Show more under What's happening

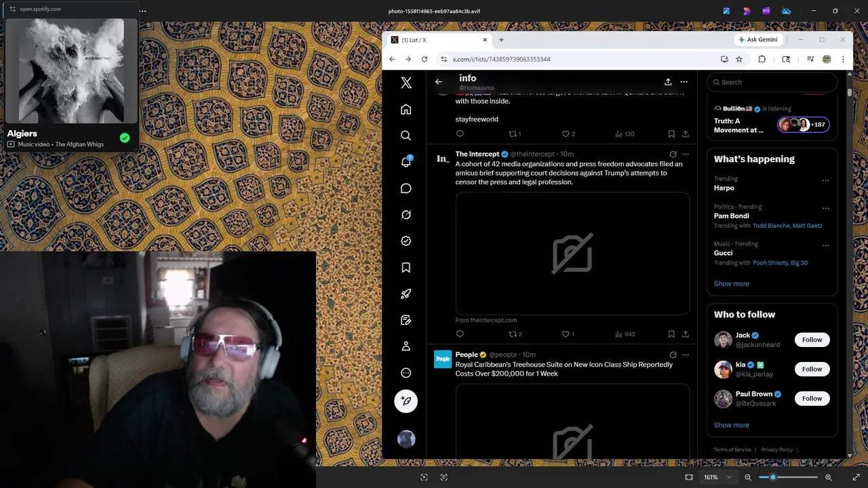(732, 284)
